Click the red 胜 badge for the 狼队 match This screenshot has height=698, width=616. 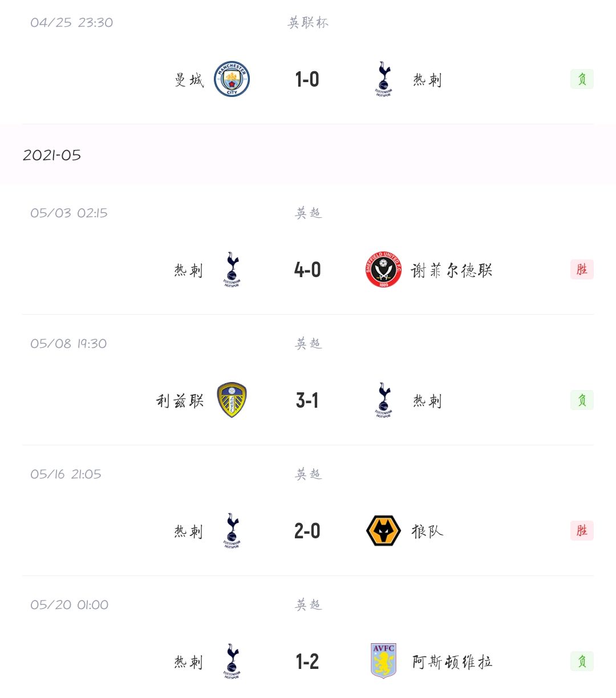coord(582,531)
